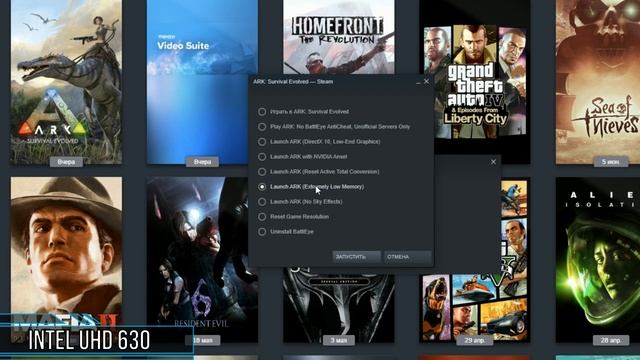Close the second dialog behind the launch options
This screenshot has height=360, width=640.
[x=493, y=162]
